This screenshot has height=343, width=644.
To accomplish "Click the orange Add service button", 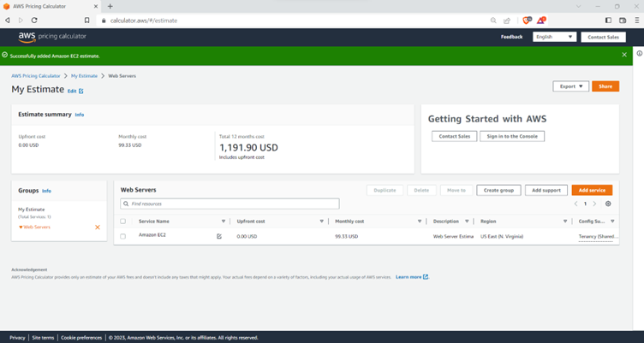I will click(592, 190).
